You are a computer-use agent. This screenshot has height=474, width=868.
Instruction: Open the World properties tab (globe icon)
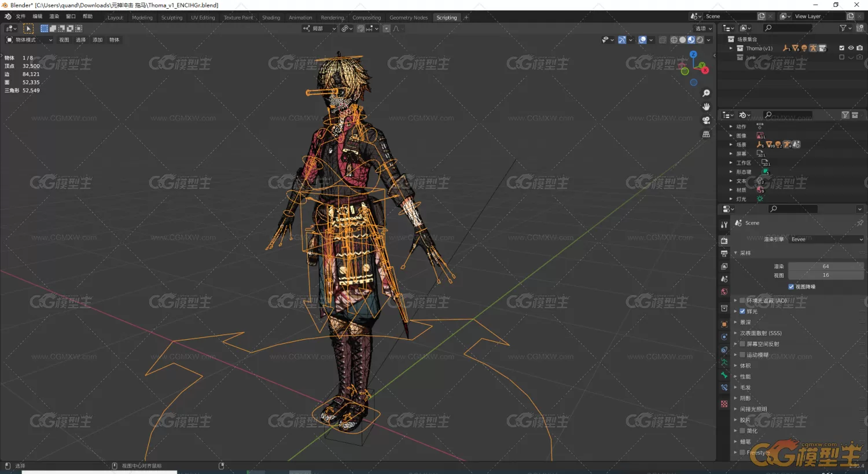coord(724,292)
